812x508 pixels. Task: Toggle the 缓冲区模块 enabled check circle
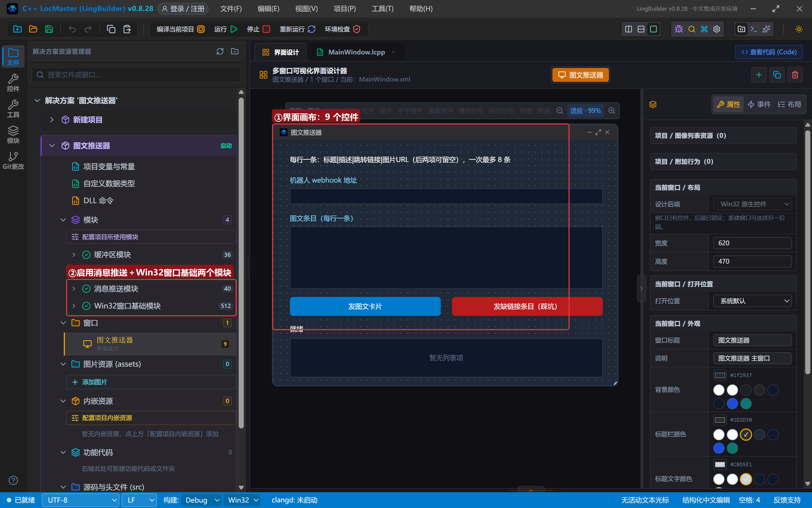(86, 255)
